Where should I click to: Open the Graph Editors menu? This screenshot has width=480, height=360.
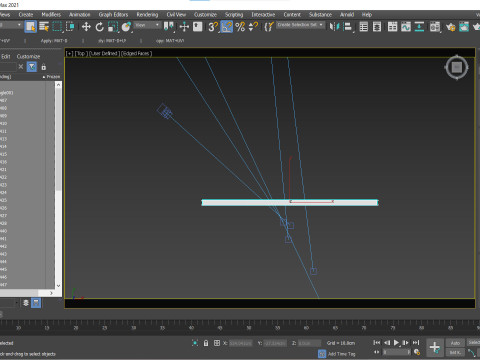(113, 15)
